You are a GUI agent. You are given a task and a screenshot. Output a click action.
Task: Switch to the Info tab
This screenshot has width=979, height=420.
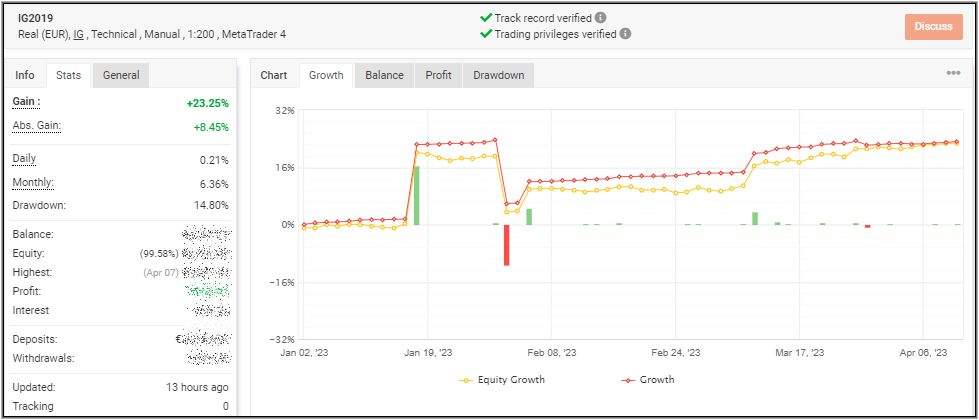[x=25, y=75]
